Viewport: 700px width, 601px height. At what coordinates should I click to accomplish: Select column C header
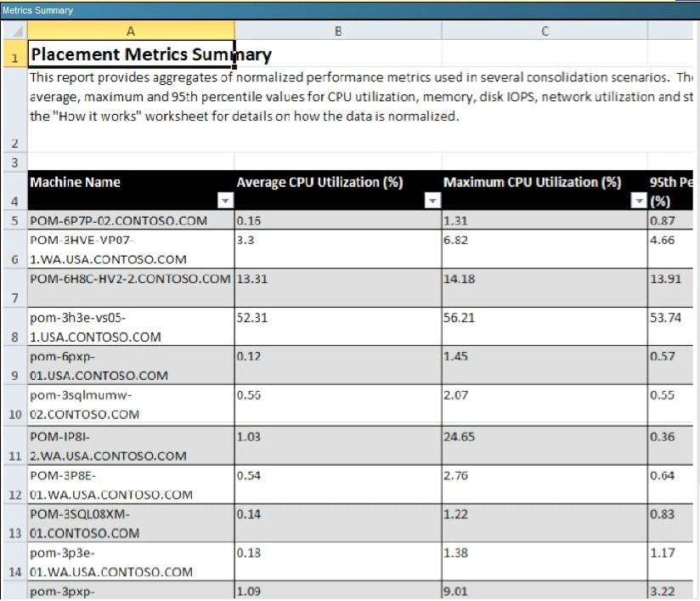[x=545, y=31]
